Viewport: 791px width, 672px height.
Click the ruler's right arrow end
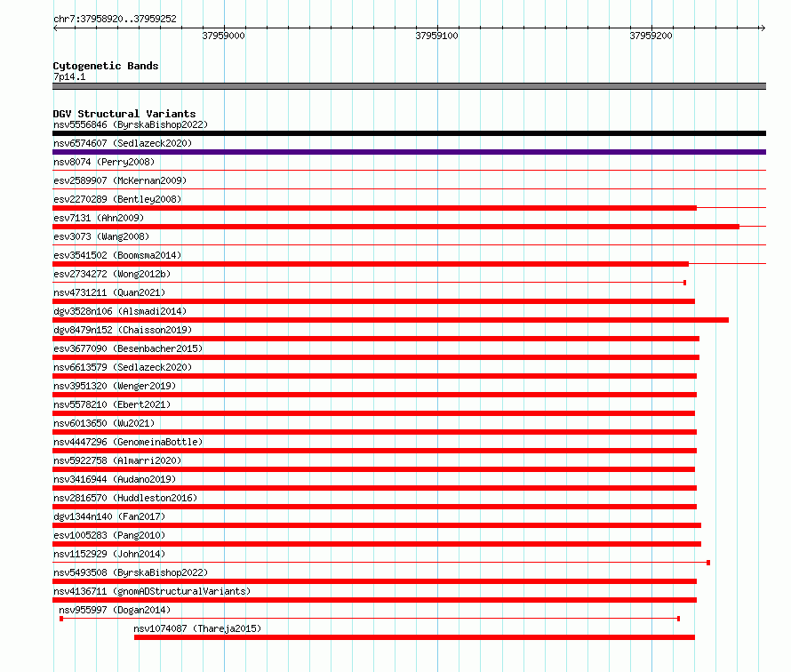[x=763, y=28]
